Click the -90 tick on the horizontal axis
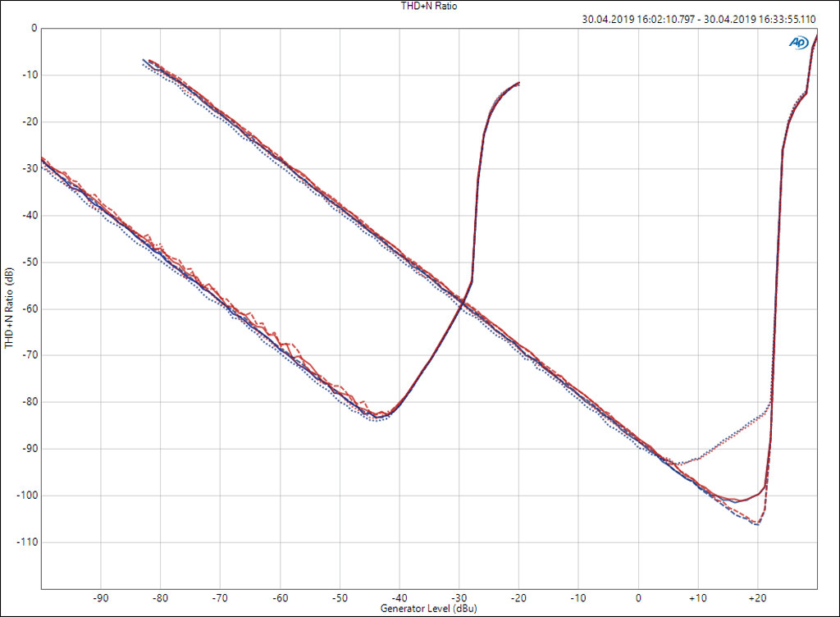Image resolution: width=840 pixels, height=617 pixels. coord(100,597)
